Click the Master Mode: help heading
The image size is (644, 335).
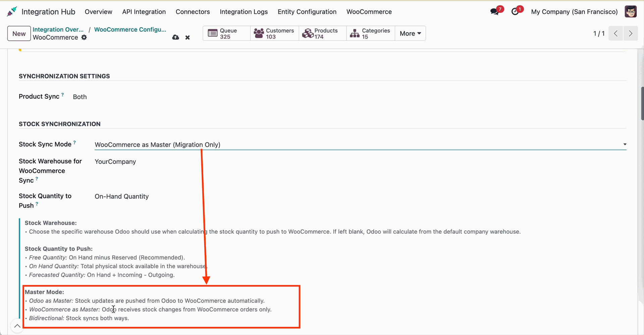[x=44, y=292]
